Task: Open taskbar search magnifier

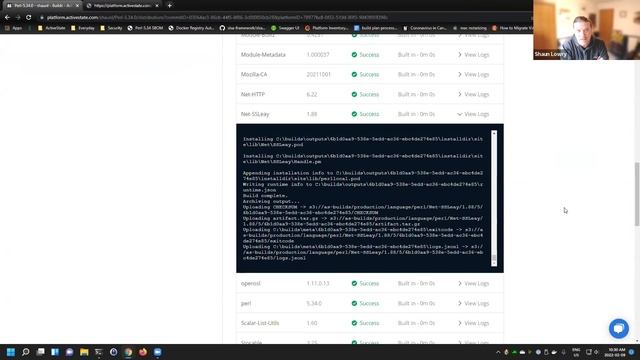Action: pyautogui.click(x=25, y=352)
